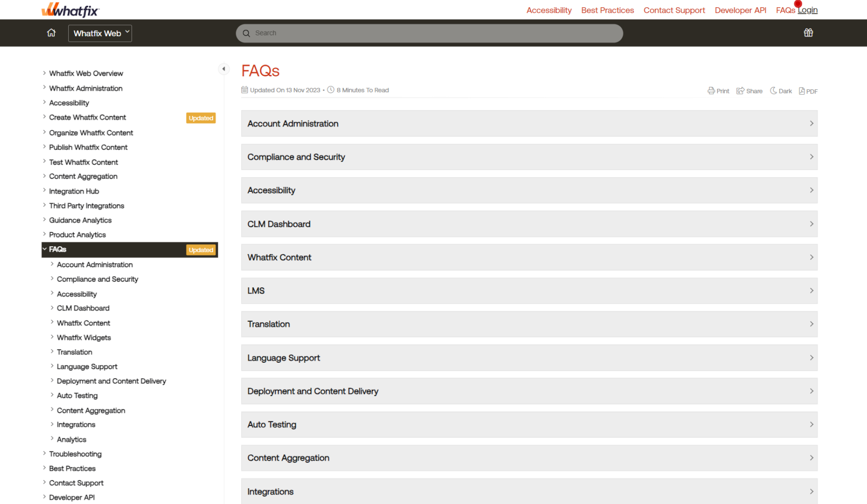Expand the Auto Testing accordion
Image resolution: width=867 pixels, height=504 pixels.
point(529,425)
